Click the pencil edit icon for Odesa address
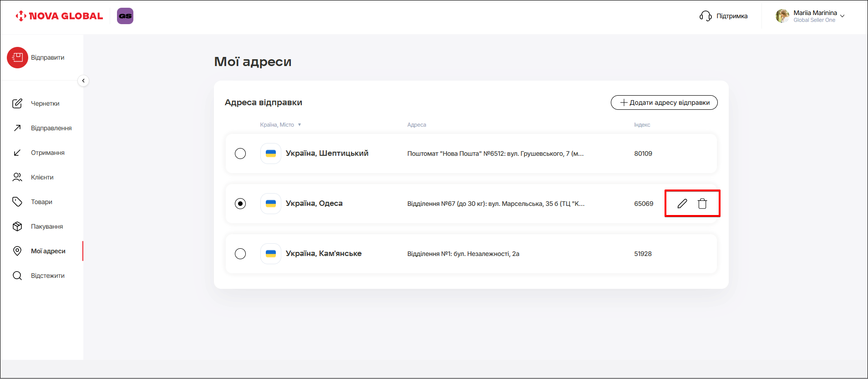Image resolution: width=868 pixels, height=379 pixels. click(682, 204)
